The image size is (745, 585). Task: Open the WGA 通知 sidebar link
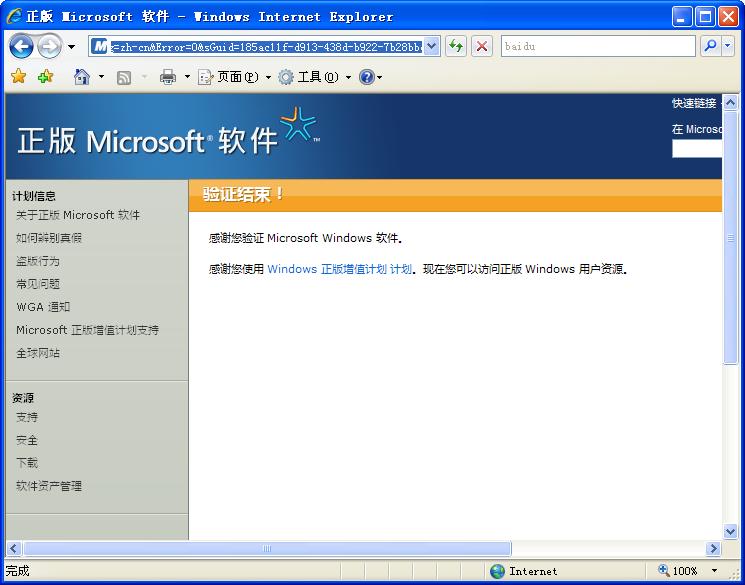point(43,307)
